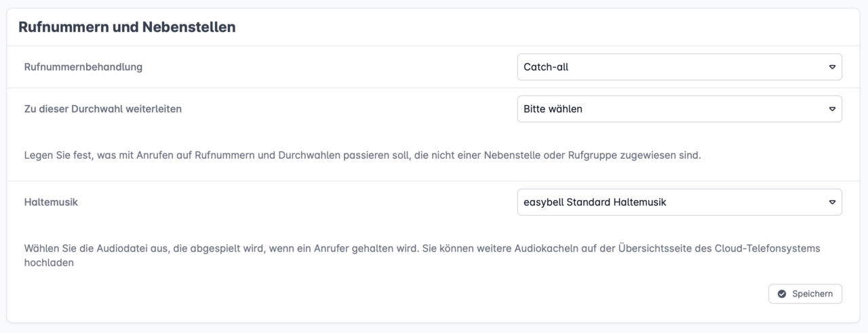The height and width of the screenshot is (333, 868).
Task: Click the arrow on the Catch-all dropdown
Action: 832,67
